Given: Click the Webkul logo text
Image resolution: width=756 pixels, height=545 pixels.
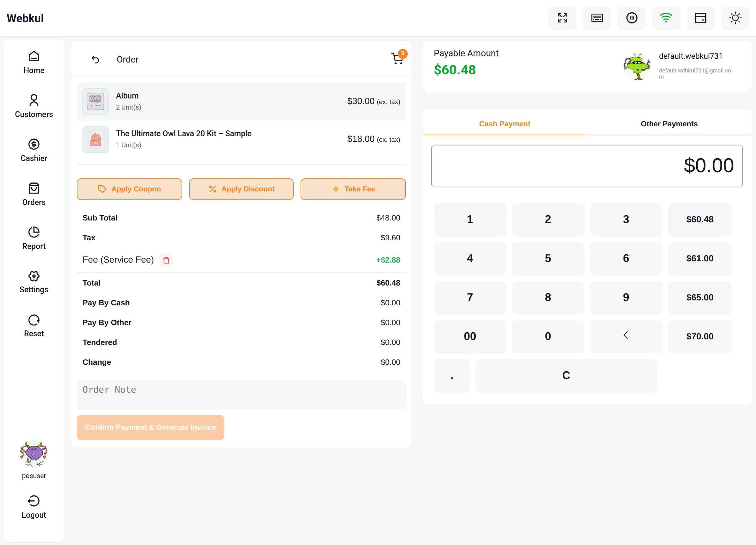Looking at the screenshot, I should tap(25, 18).
